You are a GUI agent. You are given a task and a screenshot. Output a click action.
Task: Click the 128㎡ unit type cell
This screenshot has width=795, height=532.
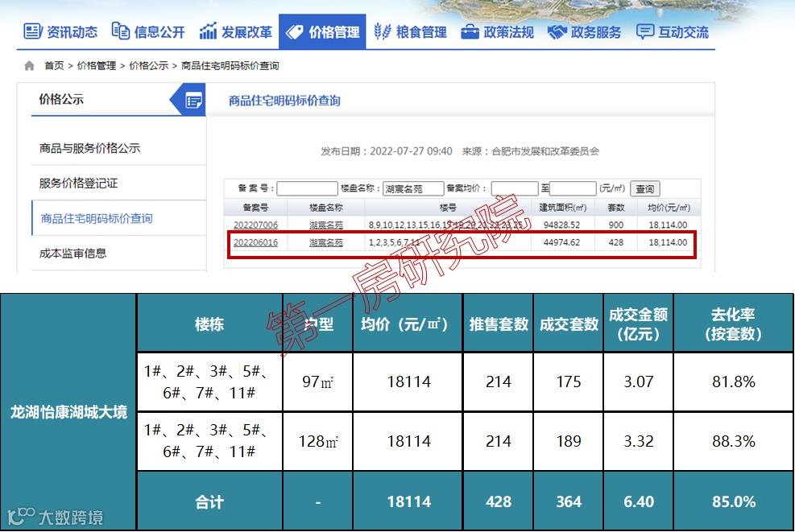click(318, 441)
